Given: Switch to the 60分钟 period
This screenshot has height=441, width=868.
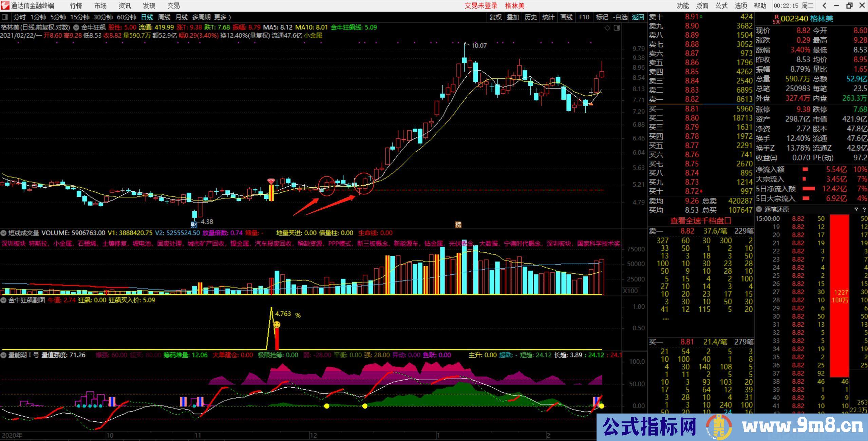Looking at the screenshot, I should (x=127, y=17).
